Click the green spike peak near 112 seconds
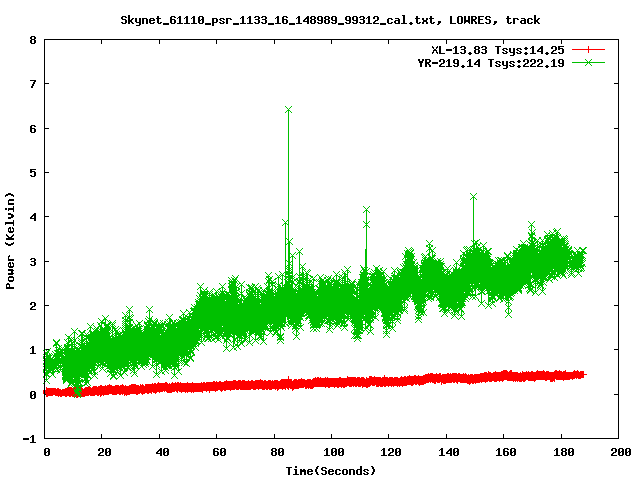 point(367,210)
